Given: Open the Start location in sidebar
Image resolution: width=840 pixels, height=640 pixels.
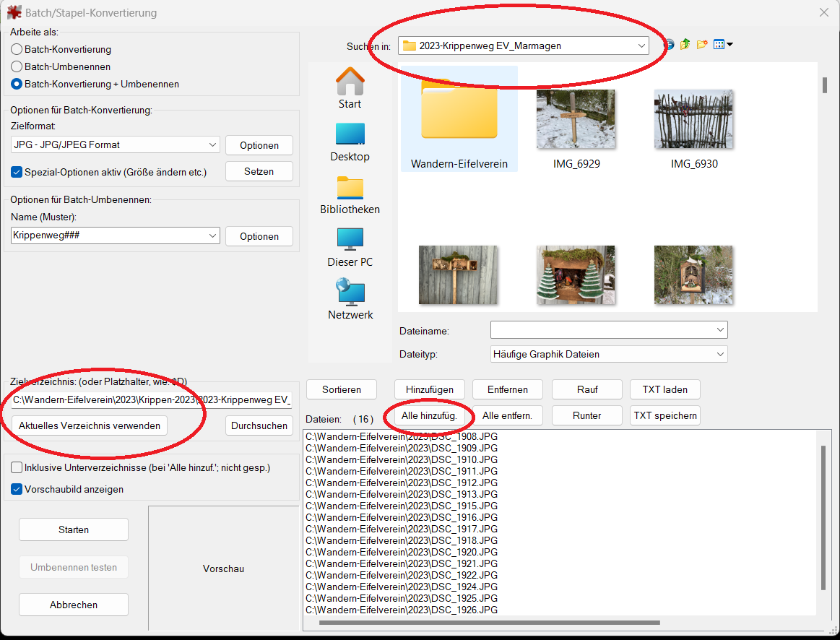Looking at the screenshot, I should click(350, 87).
